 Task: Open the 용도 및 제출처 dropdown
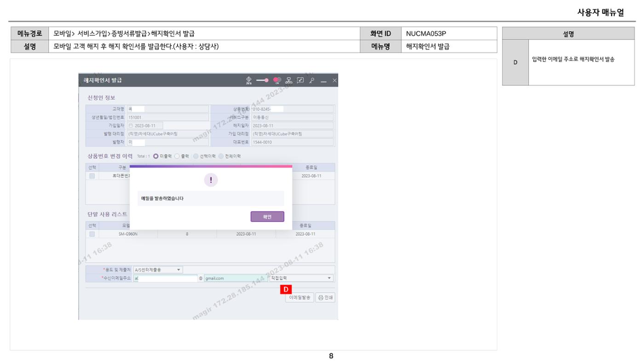click(158, 270)
